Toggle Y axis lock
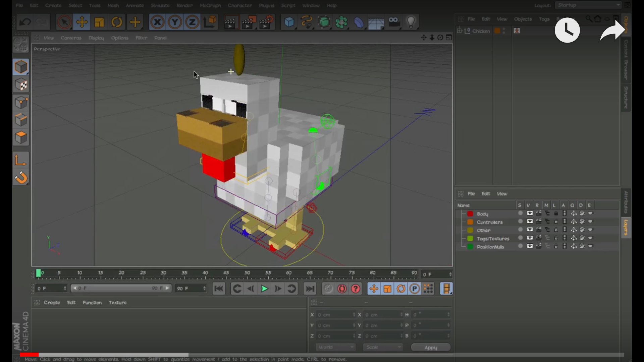 coord(175,22)
